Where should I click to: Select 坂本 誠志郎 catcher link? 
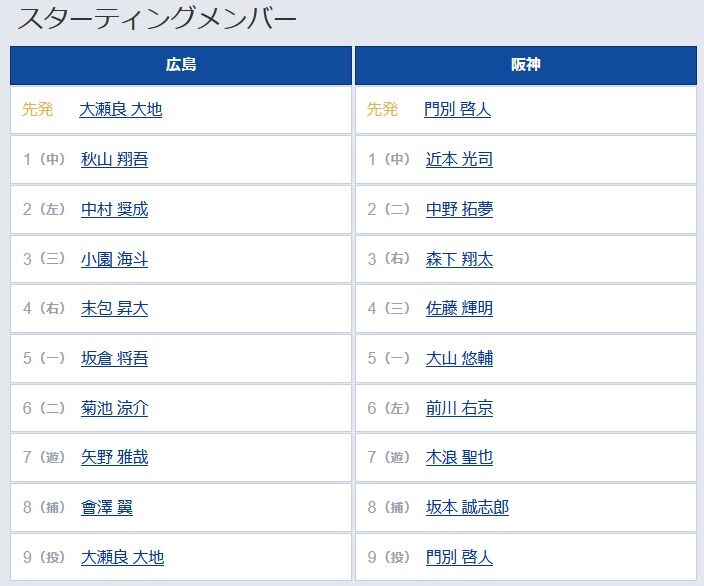pyautogui.click(x=467, y=507)
